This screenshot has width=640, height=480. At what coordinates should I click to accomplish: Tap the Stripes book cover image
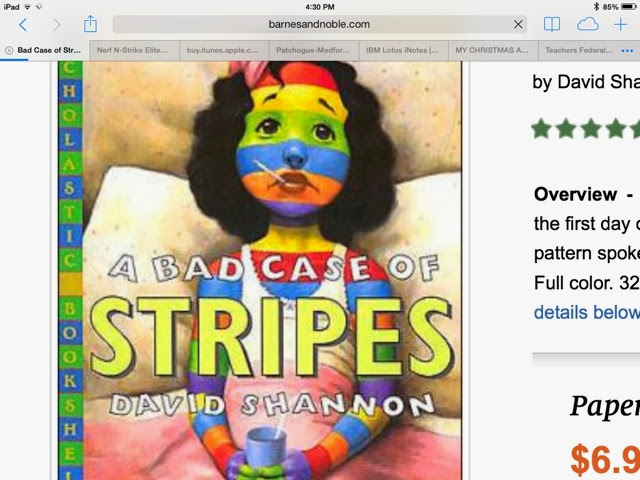coord(260,271)
